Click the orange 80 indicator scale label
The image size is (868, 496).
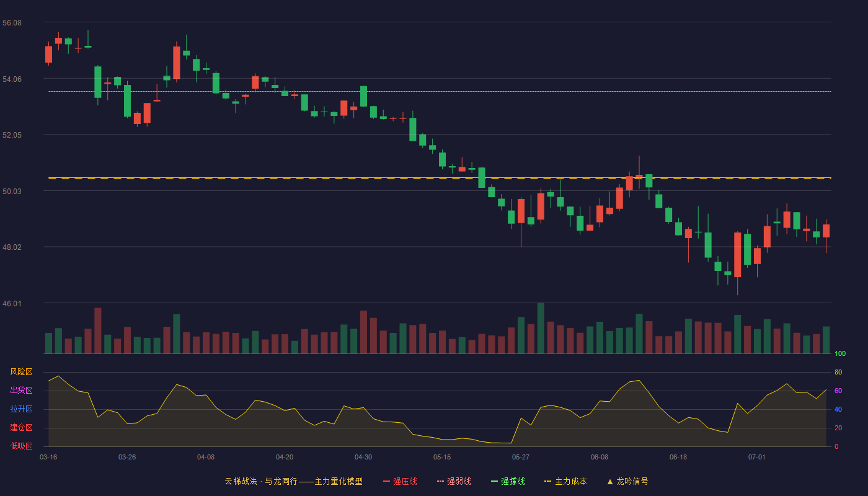click(x=838, y=372)
